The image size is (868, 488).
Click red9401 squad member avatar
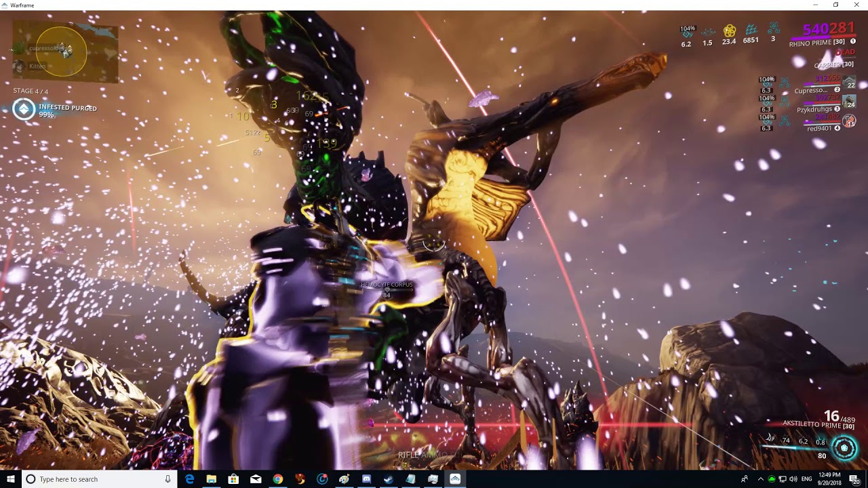click(x=849, y=121)
